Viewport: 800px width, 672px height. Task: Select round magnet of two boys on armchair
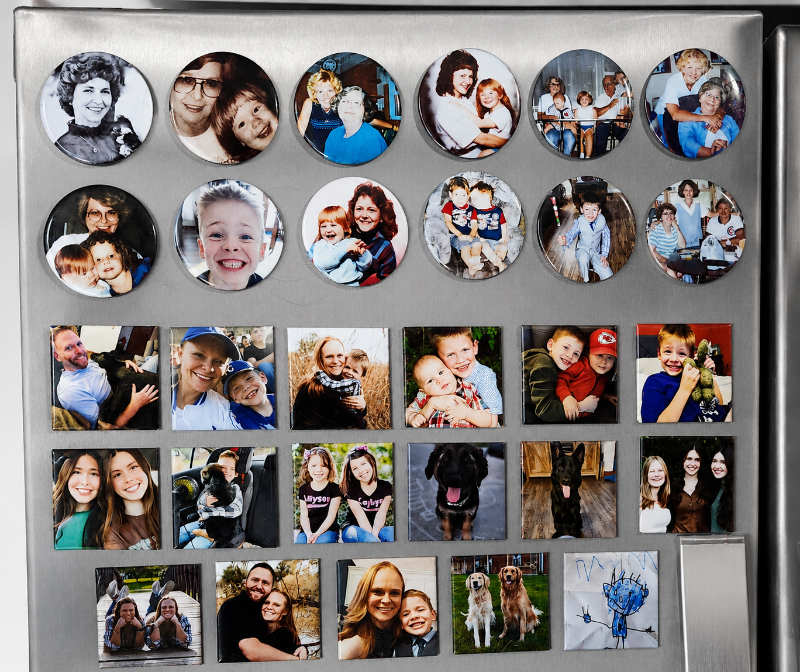tap(474, 225)
